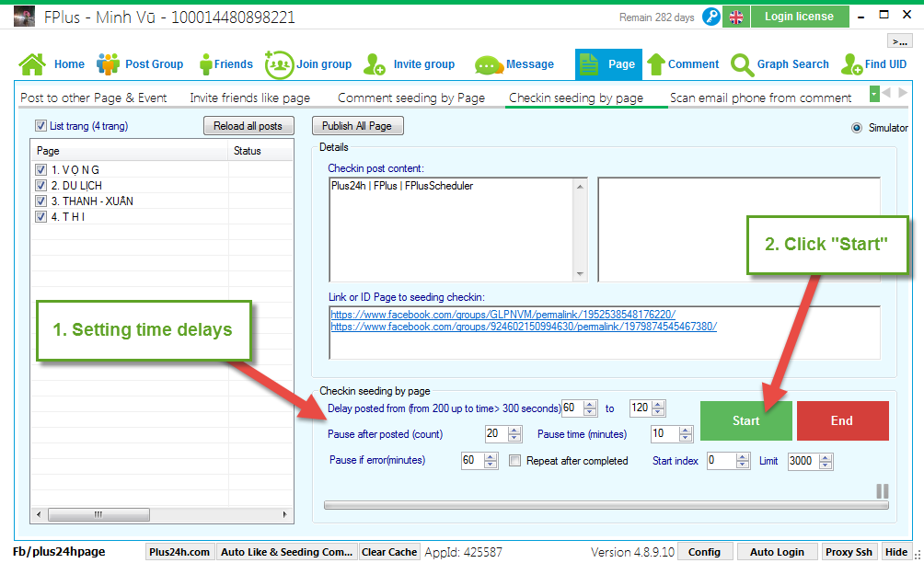Click the ">..." overflow button
Screen dimensions: 924x563
coord(899,40)
